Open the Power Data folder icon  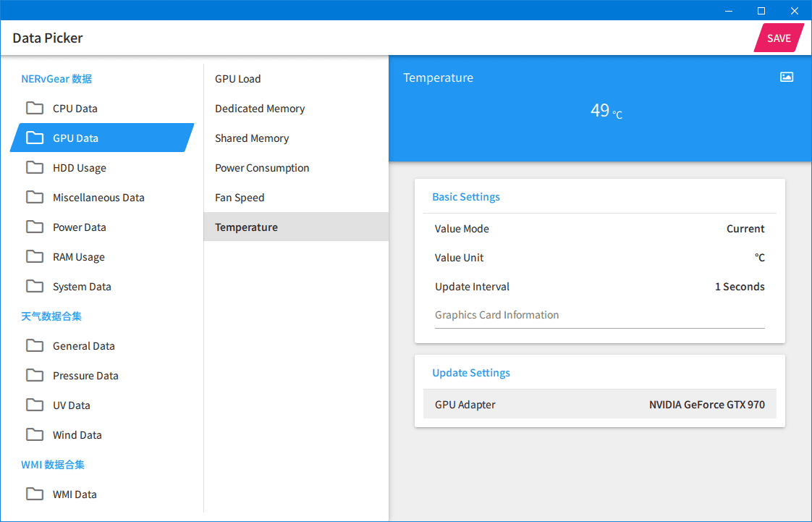35,227
